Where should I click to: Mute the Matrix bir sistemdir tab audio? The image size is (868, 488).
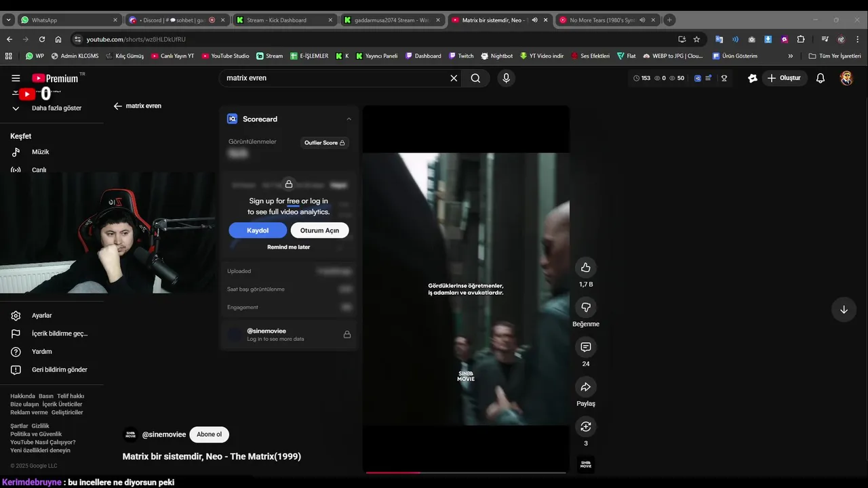click(534, 20)
